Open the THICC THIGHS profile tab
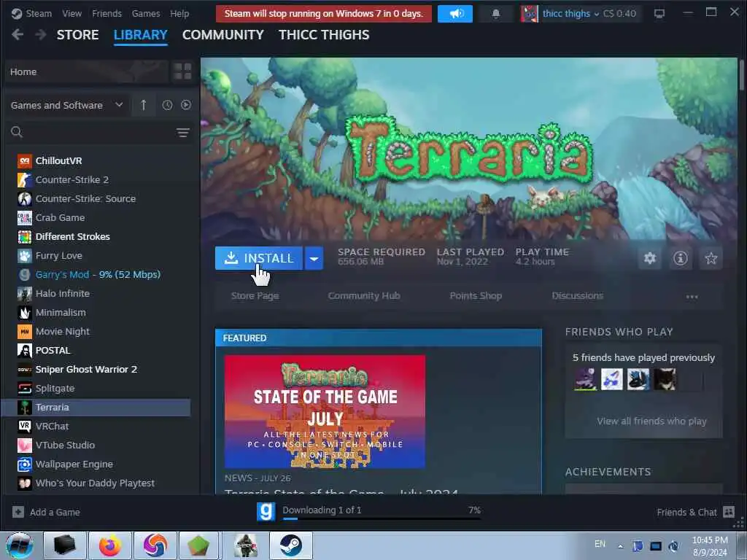The image size is (747, 560). pyautogui.click(x=324, y=35)
